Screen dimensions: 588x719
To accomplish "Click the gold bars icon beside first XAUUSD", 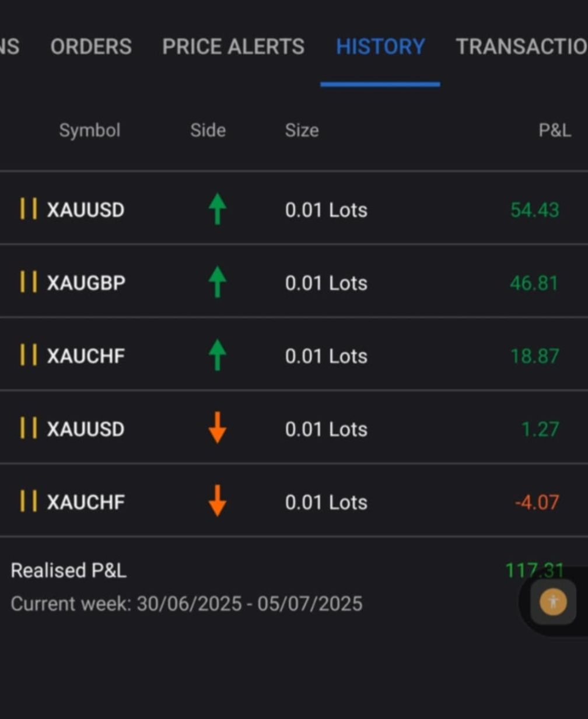I will tap(28, 209).
